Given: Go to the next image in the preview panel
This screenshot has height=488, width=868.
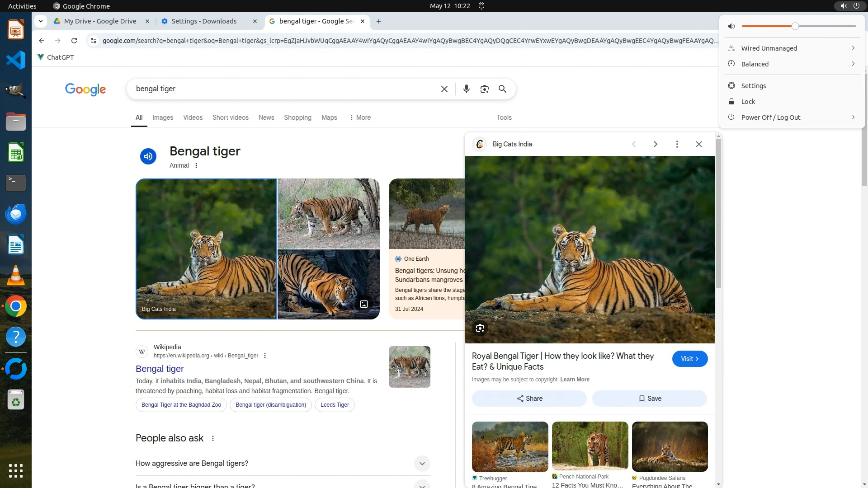Looking at the screenshot, I should pyautogui.click(x=655, y=144).
